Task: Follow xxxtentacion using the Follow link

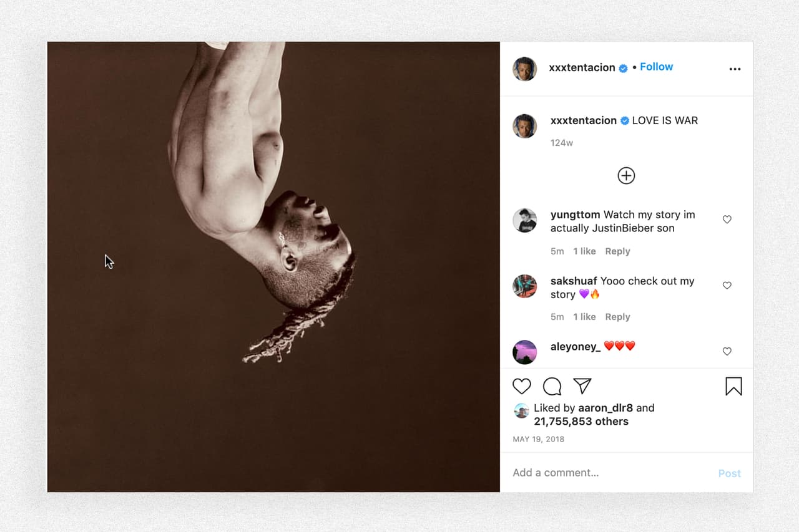Action: click(x=656, y=66)
